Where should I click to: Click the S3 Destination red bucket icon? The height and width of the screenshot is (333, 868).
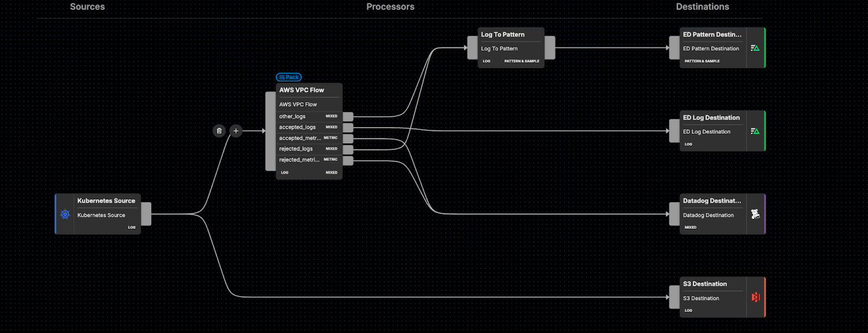[x=755, y=297]
